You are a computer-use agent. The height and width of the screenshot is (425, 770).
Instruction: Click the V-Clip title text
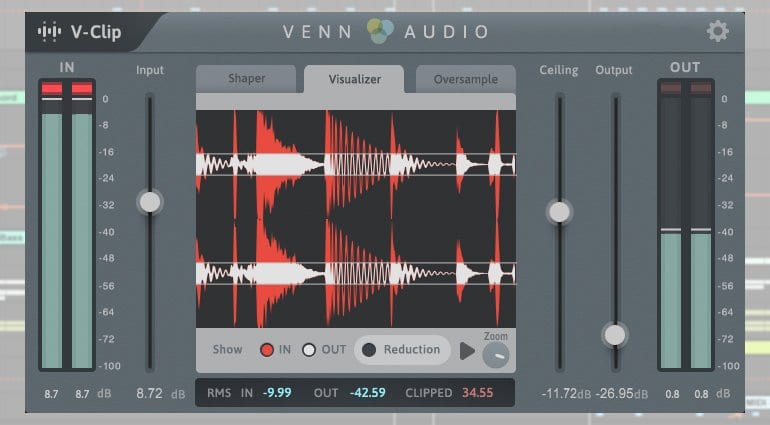pos(96,32)
